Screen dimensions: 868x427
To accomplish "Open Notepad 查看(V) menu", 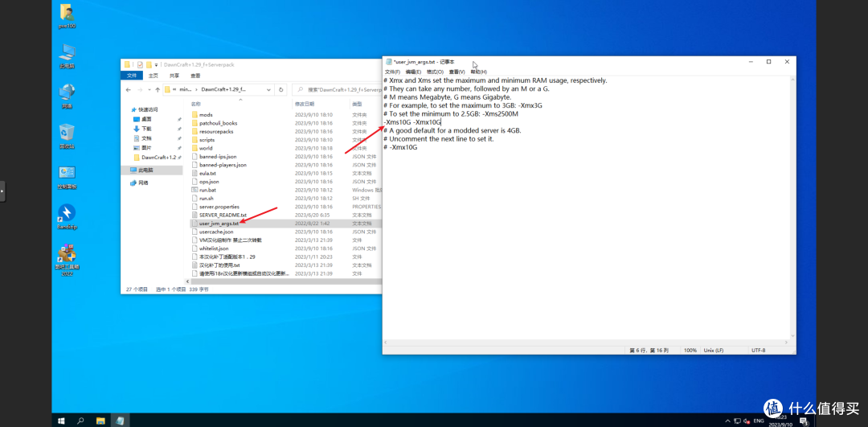I will [x=457, y=72].
